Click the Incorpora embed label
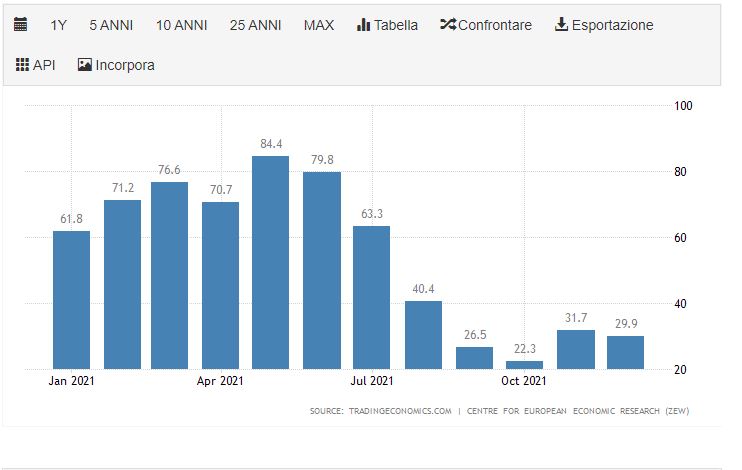 [x=125, y=65]
